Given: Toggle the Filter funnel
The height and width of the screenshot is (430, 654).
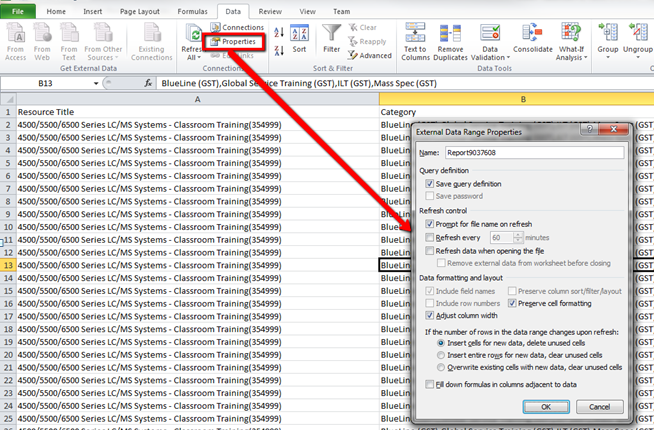Looking at the screenshot, I should 332,38.
